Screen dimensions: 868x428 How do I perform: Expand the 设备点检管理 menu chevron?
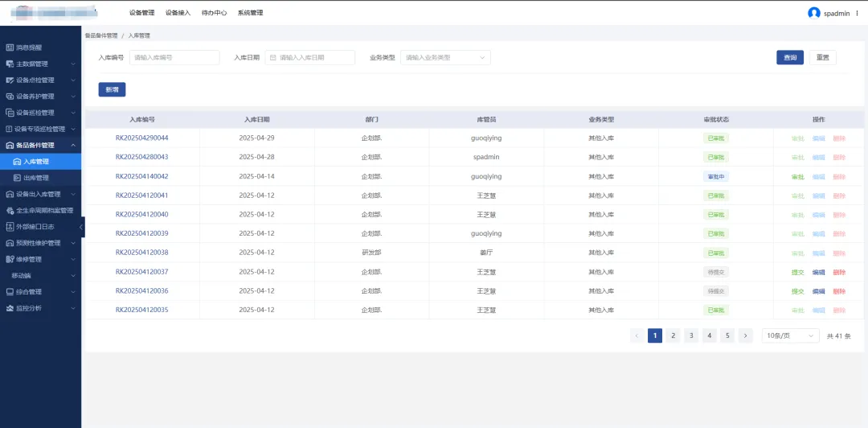click(x=73, y=80)
